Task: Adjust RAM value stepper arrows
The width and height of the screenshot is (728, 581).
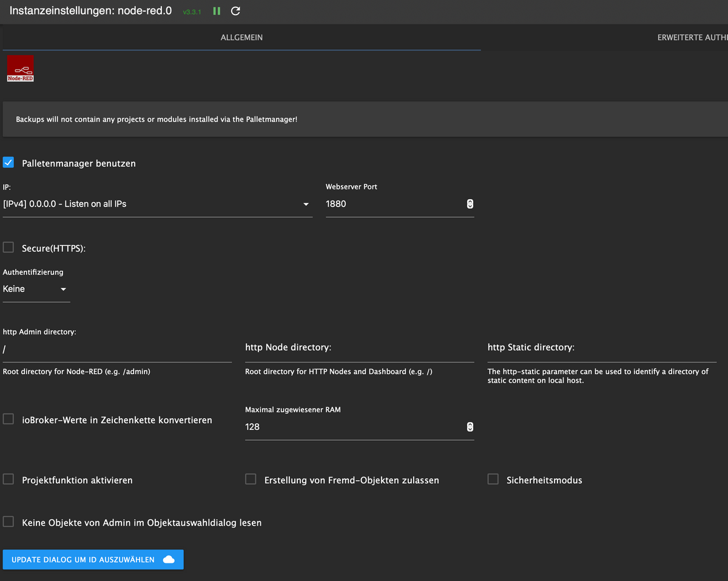Action: tap(470, 427)
